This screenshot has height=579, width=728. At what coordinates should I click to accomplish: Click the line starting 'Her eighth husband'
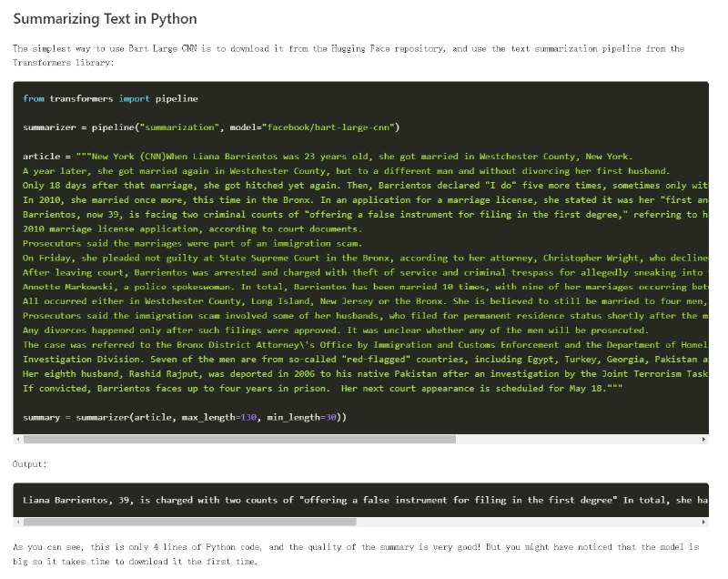point(366,374)
